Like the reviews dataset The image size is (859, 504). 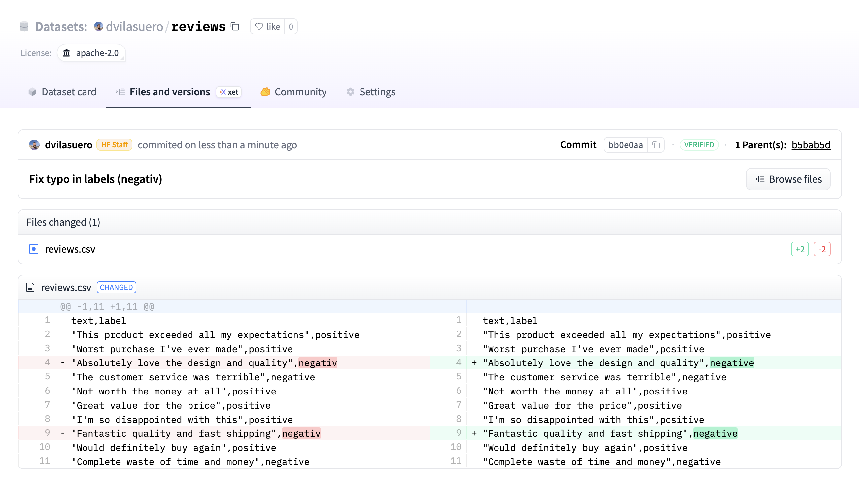pos(268,26)
